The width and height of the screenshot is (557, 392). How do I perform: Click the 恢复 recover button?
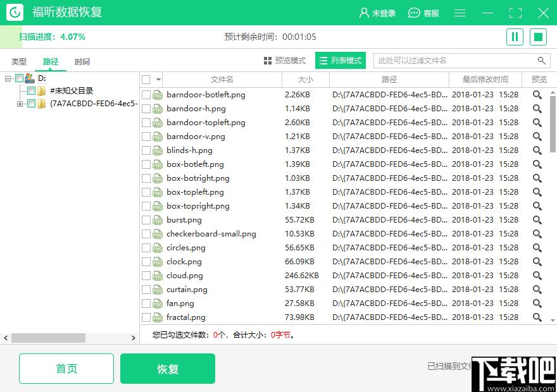click(x=168, y=369)
